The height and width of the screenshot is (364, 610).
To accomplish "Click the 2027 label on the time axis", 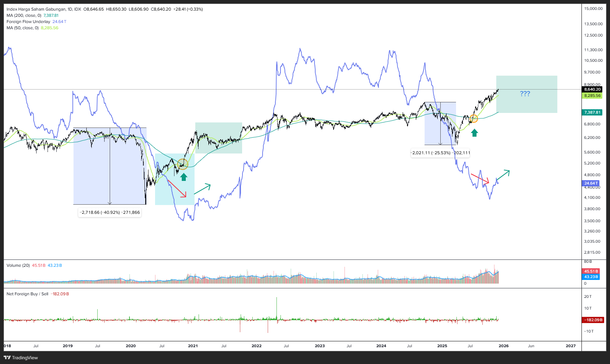I will [x=571, y=346].
